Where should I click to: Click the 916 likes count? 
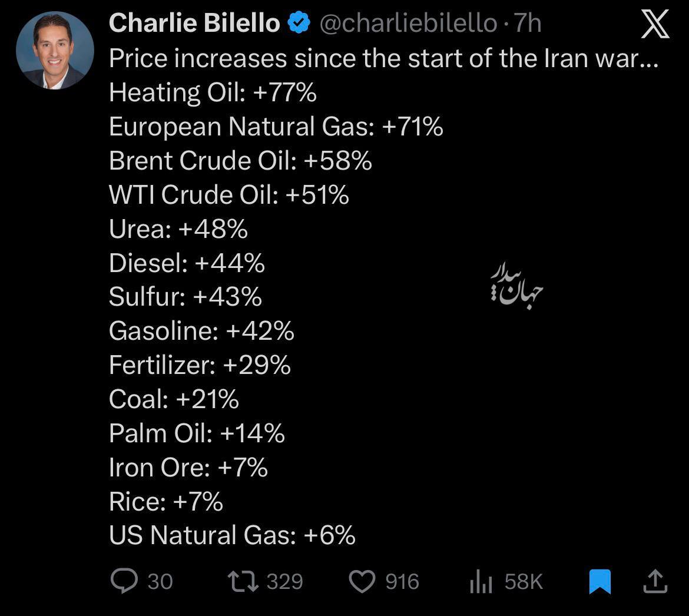pyautogui.click(x=402, y=582)
